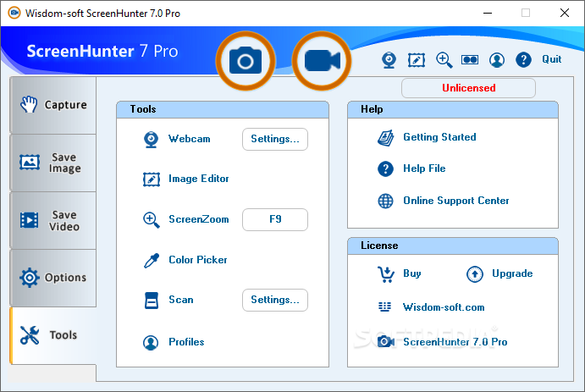Switch to the Save Video tab
This screenshot has height=392, width=585.
[x=53, y=220]
